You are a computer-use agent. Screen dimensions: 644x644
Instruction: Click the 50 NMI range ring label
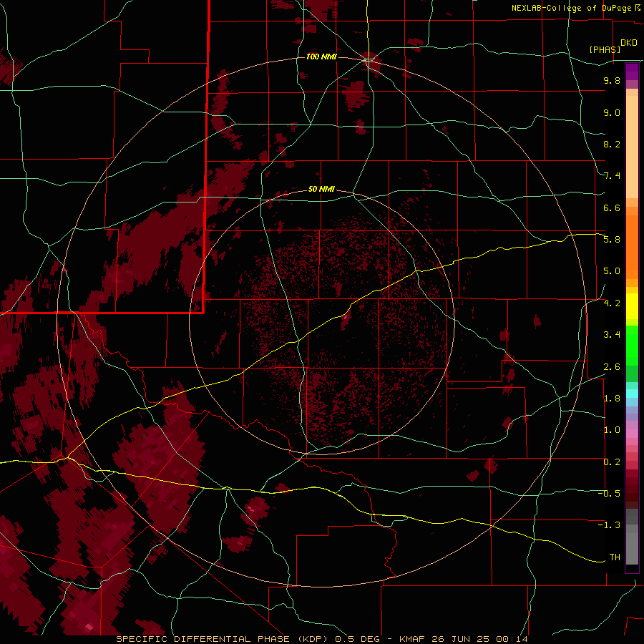(321, 189)
